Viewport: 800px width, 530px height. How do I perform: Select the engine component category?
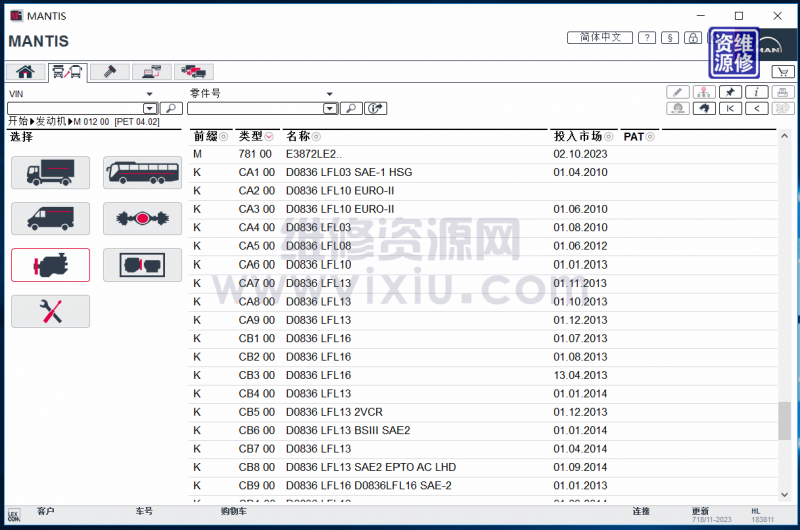(50, 265)
